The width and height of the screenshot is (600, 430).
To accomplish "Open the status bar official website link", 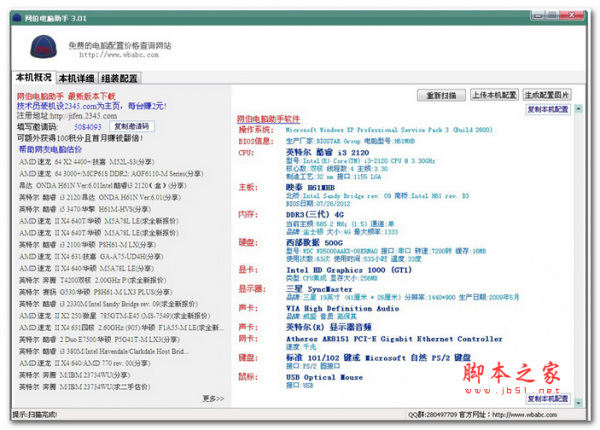I will tap(524, 414).
